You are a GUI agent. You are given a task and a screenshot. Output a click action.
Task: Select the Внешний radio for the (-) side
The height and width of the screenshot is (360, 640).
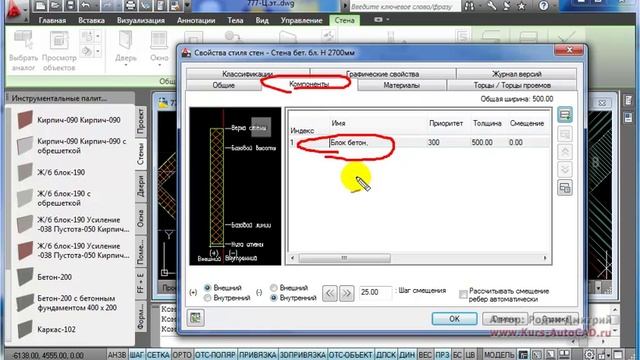[274, 288]
